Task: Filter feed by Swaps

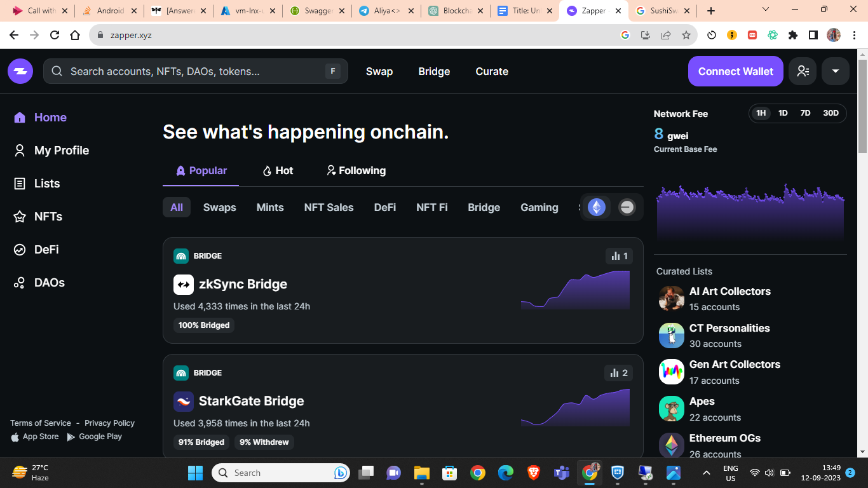Action: tap(220, 207)
